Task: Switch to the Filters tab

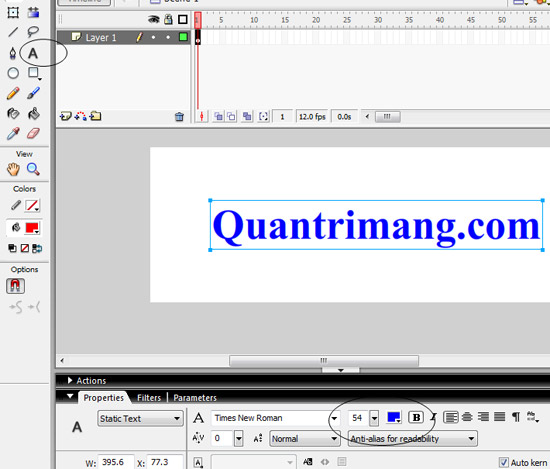Action: point(149,398)
